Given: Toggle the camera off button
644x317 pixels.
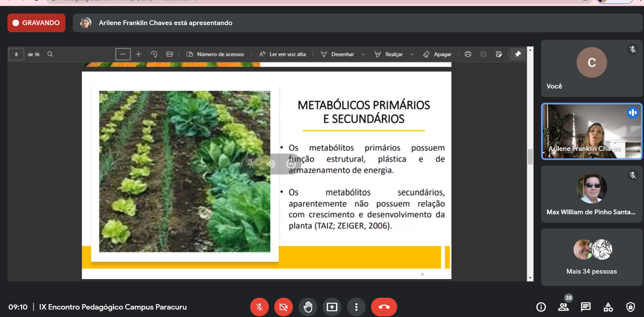Looking at the screenshot, I should click(283, 307).
